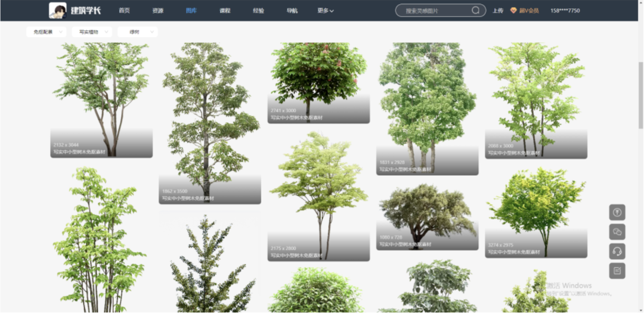Open the 158****7750 account link
This screenshot has height=314, width=644.
[x=565, y=11]
